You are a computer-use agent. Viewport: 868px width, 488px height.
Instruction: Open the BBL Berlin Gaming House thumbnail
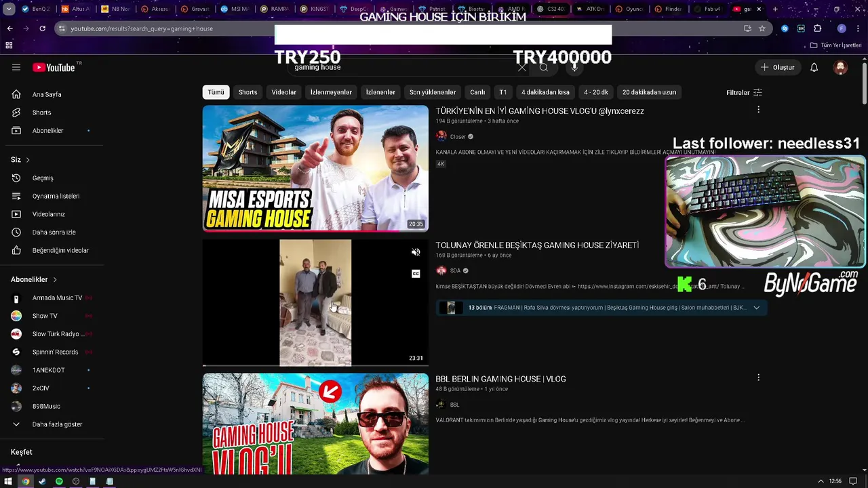(315, 424)
